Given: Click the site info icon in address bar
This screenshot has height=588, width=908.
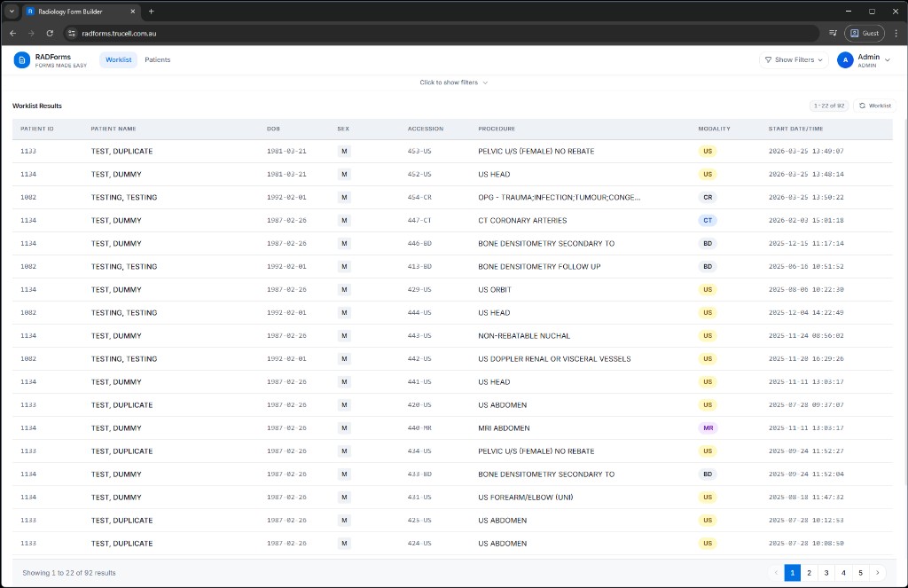Looking at the screenshot, I should 72,33.
